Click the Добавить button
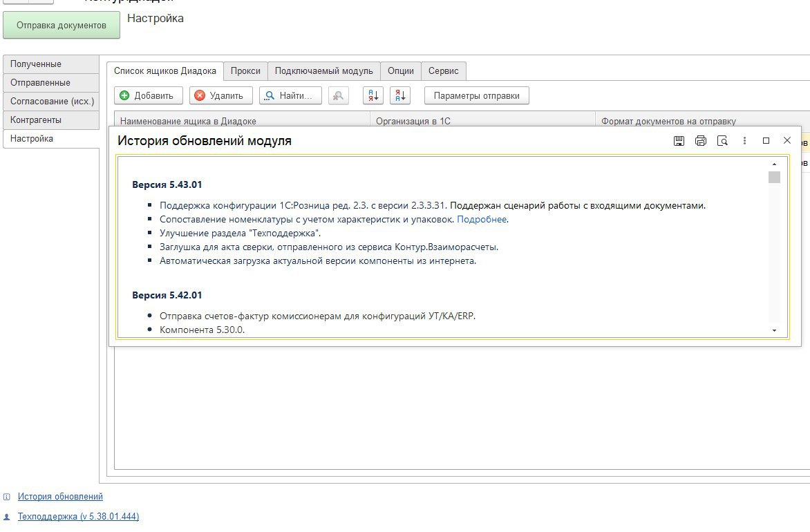 [149, 95]
